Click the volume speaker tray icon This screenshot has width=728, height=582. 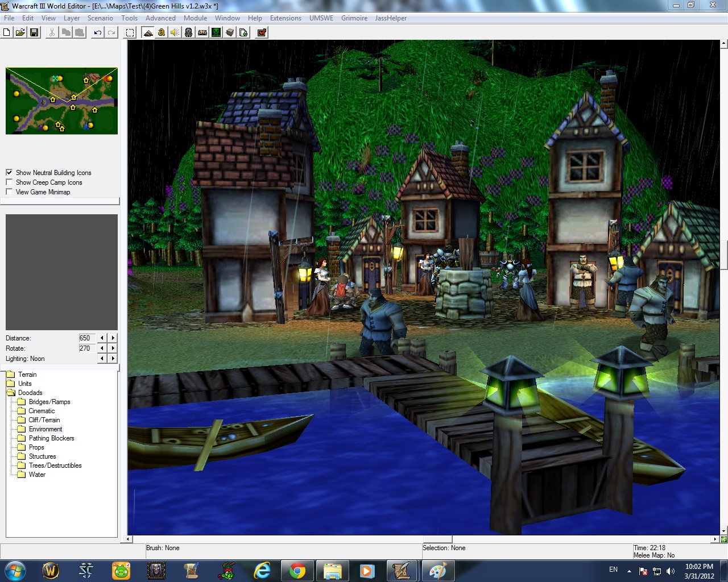pos(671,571)
